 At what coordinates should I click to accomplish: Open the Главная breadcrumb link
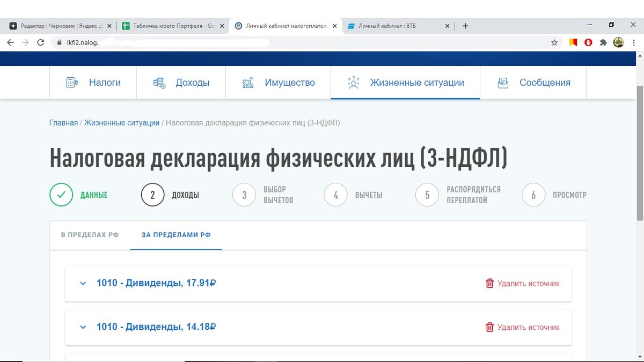63,122
